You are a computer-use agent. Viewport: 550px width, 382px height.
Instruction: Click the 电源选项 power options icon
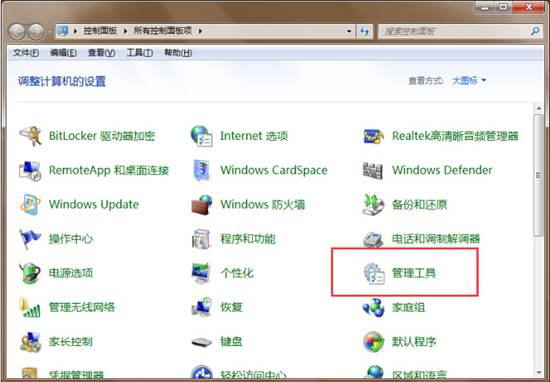point(31,273)
